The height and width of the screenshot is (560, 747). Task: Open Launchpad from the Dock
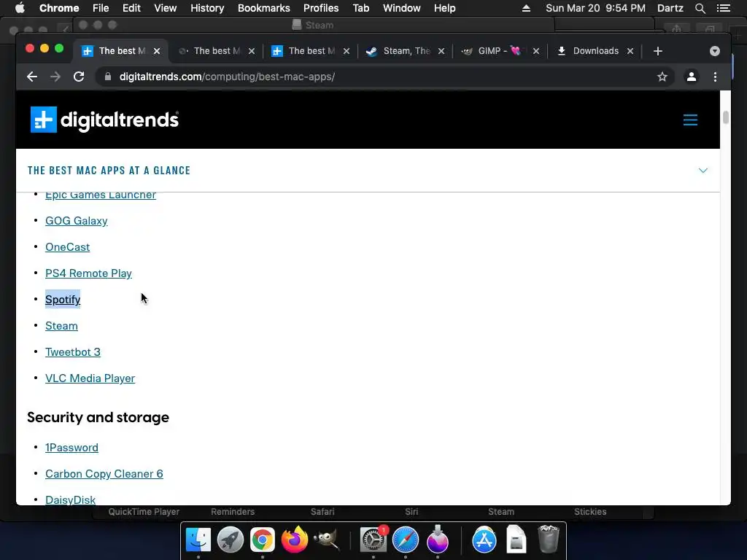(x=230, y=540)
